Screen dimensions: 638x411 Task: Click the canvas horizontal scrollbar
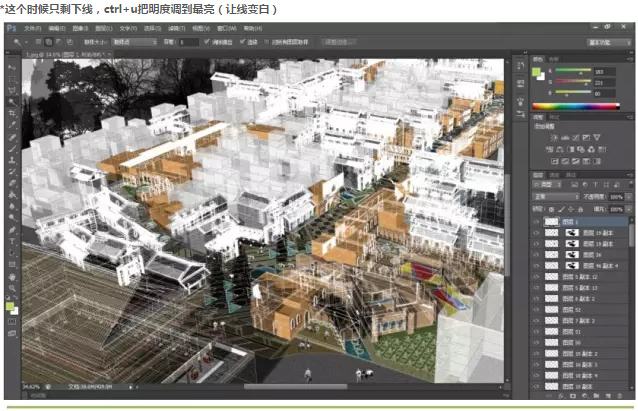(296, 387)
